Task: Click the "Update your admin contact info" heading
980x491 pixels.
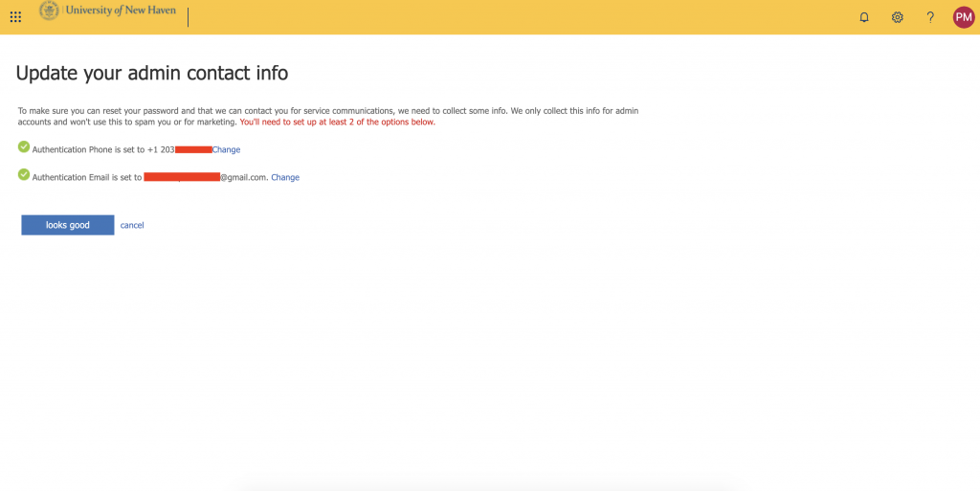Action: coord(152,73)
